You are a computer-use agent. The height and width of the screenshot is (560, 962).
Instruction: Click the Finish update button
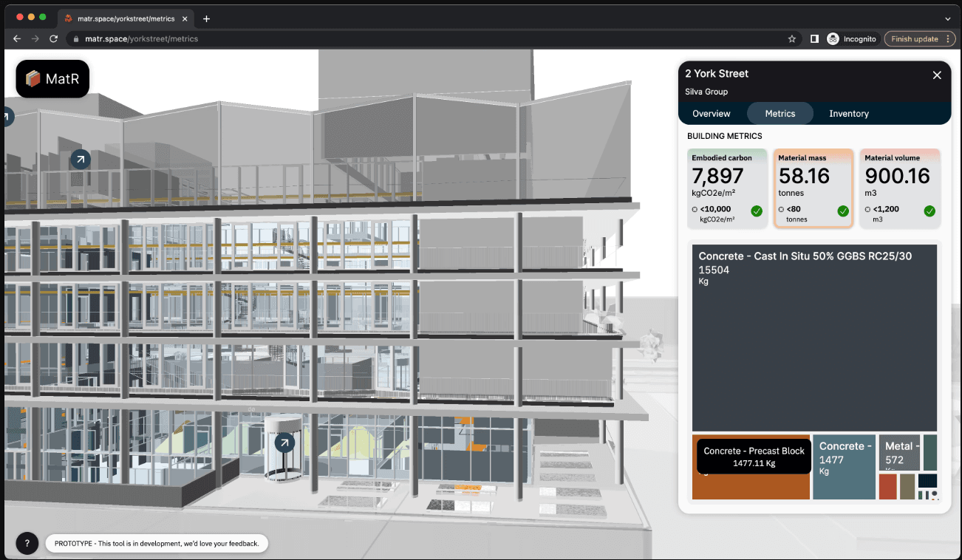920,38
